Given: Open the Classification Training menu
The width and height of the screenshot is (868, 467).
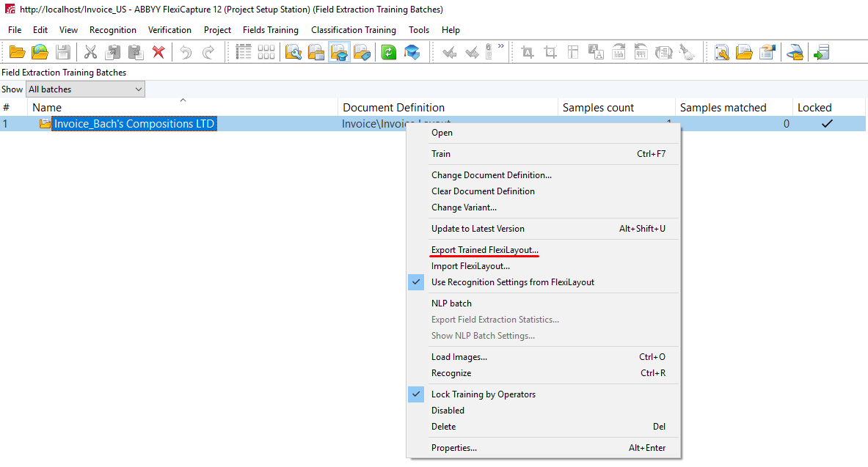Looking at the screenshot, I should tap(354, 30).
